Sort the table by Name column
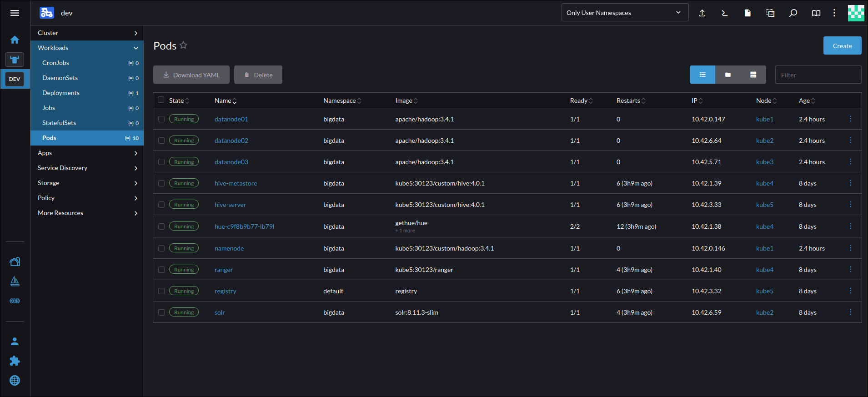The image size is (868, 397). click(x=226, y=101)
